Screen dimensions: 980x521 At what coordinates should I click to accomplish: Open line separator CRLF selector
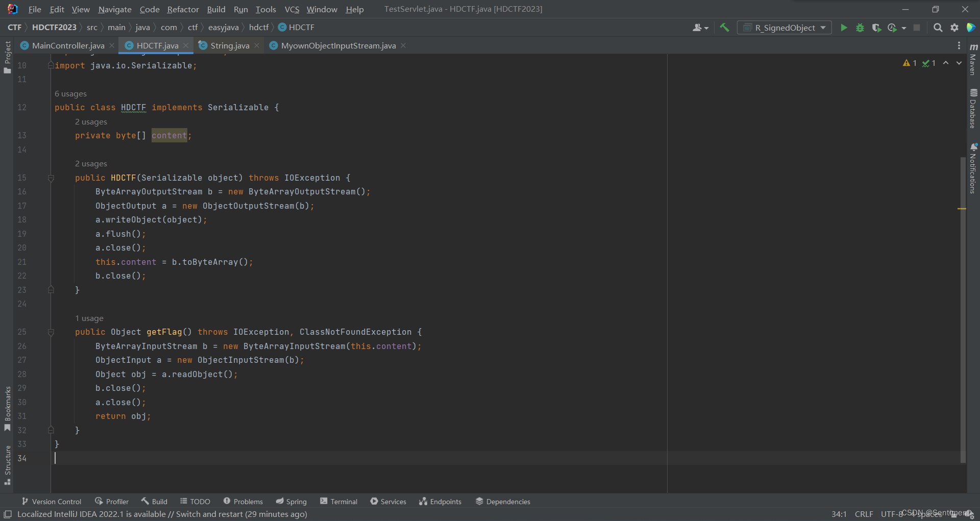click(x=864, y=514)
